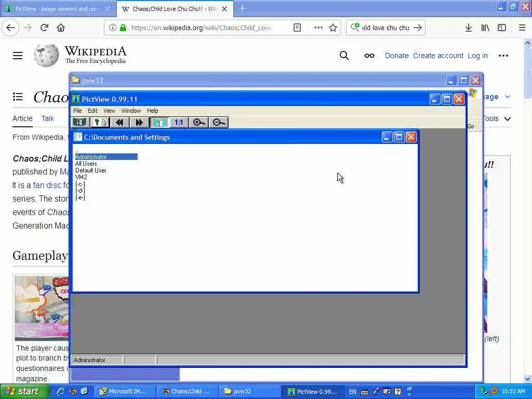Image resolution: width=532 pixels, height=399 pixels.
Task: Bookmark this page with the star icon
Action: click(x=333, y=28)
